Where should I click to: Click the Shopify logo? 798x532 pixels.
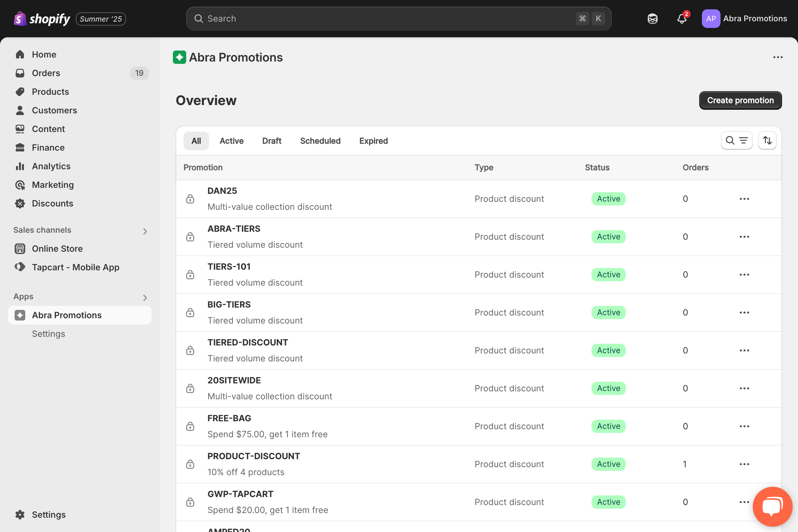tap(42, 19)
